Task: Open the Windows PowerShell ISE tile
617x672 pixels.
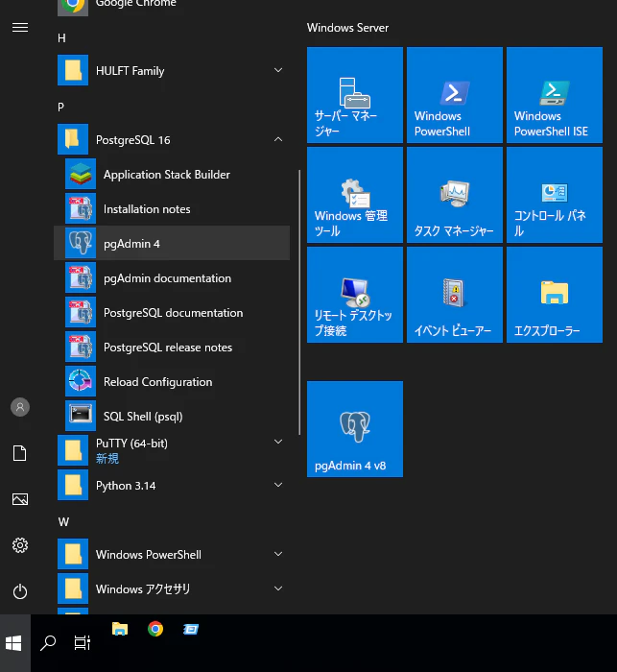Action: 555,95
